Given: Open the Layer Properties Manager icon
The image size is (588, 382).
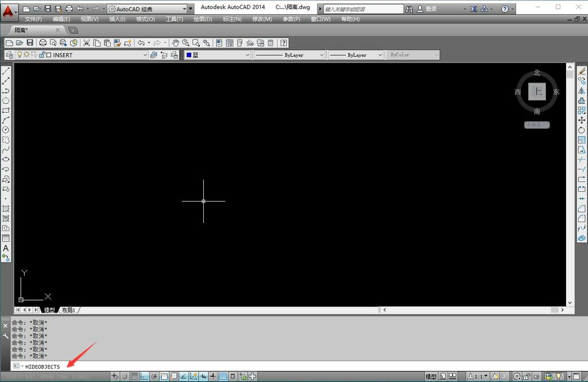Looking at the screenshot, I should pos(9,55).
